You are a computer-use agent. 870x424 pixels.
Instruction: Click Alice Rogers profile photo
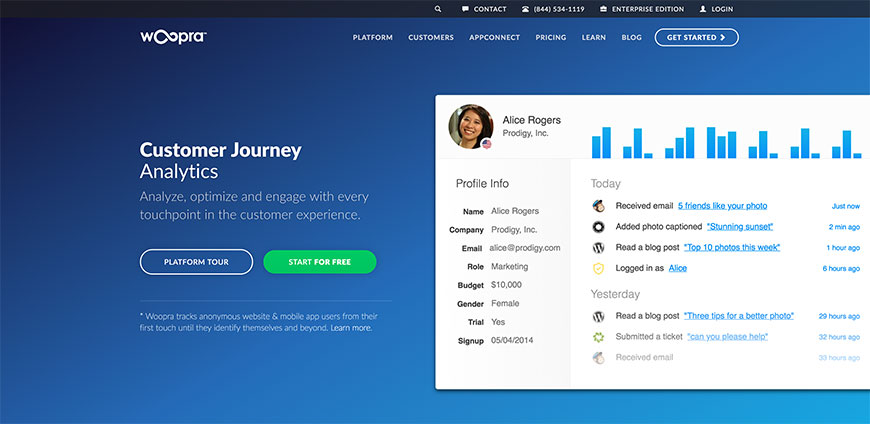(x=471, y=127)
